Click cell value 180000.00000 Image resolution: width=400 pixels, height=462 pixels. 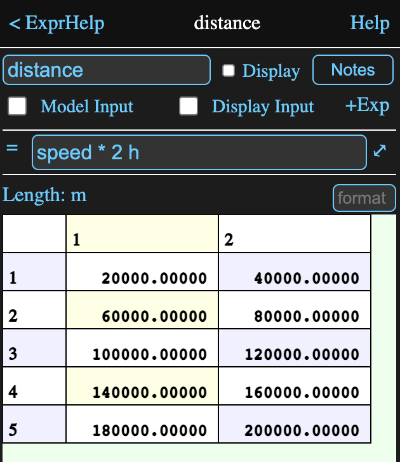click(x=142, y=424)
